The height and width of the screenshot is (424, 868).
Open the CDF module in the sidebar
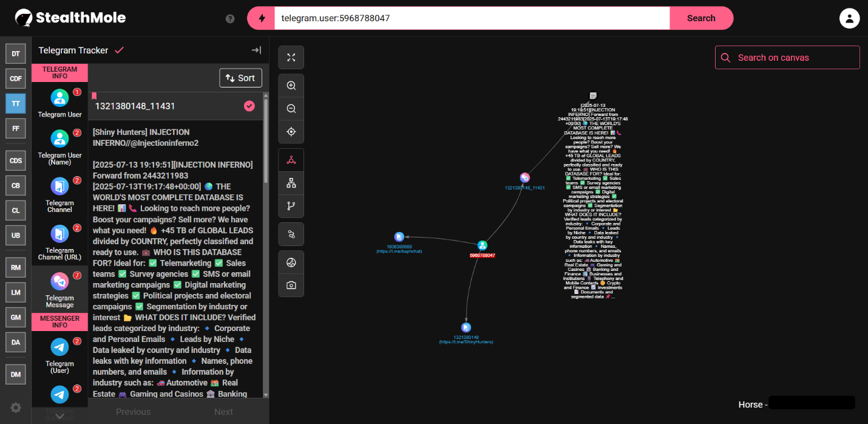[x=16, y=78]
